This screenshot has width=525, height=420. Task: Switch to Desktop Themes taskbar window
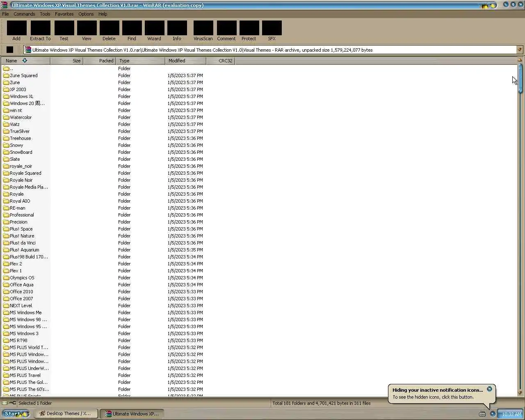pyautogui.click(x=66, y=413)
